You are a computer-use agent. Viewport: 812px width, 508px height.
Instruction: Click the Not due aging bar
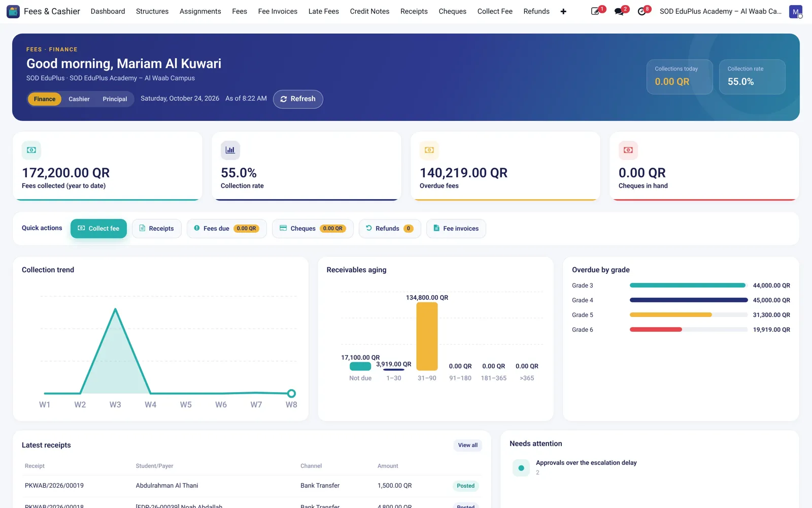360,366
